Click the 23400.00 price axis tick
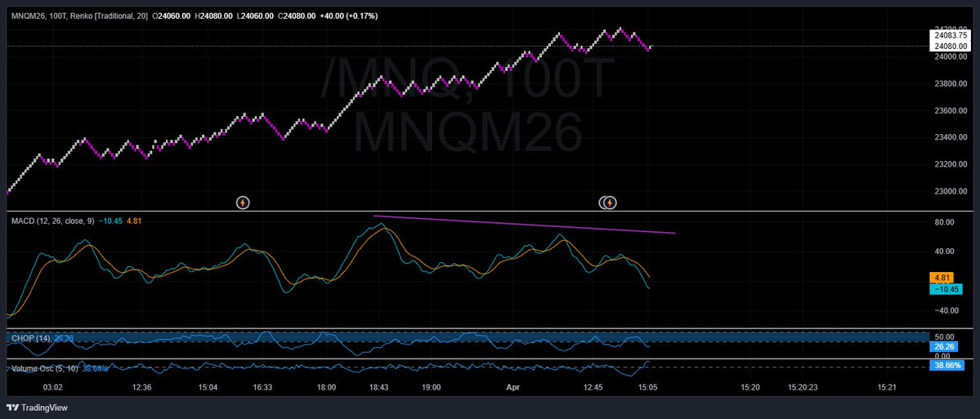This screenshot has width=980, height=419. [x=951, y=137]
